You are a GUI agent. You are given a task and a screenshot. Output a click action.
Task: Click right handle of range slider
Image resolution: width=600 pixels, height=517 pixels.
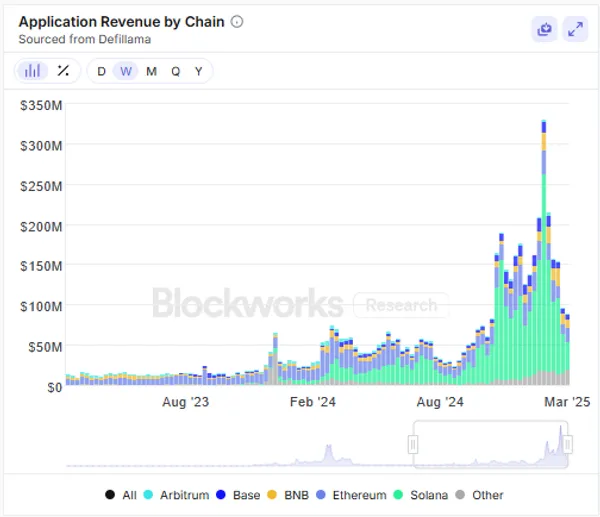(x=567, y=444)
